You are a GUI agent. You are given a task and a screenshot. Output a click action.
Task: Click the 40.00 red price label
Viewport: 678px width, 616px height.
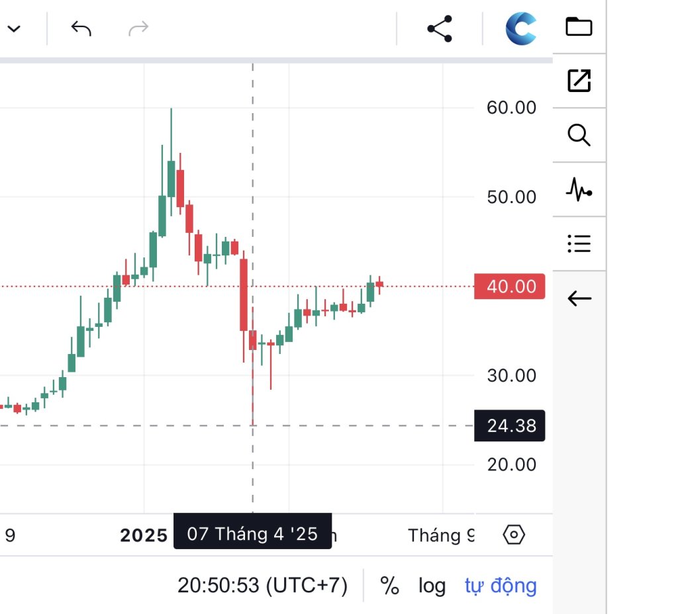[509, 286]
